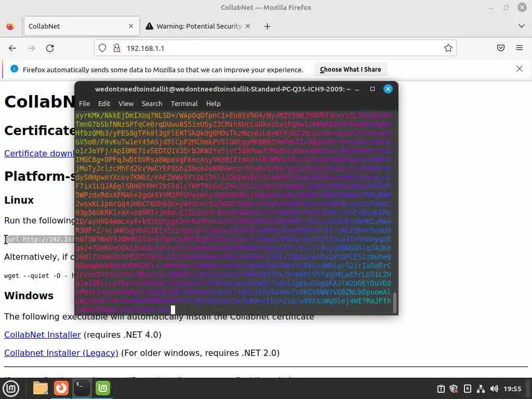Go back with the browser back arrow
This screenshot has height=399, width=532.
coord(12,48)
